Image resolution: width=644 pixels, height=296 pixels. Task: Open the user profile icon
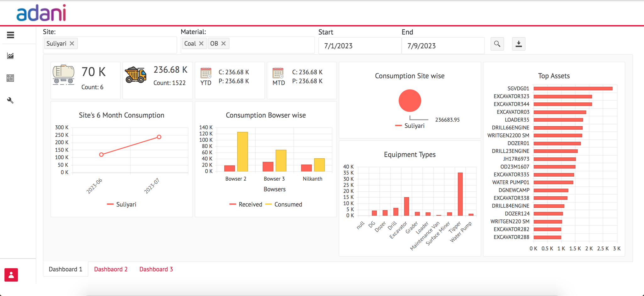pyautogui.click(x=11, y=275)
